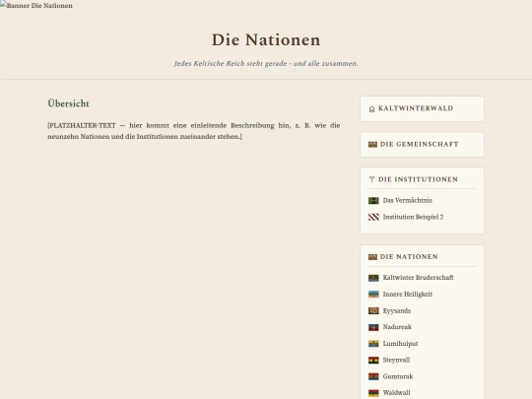The image size is (532, 399).
Task: Click the Die Nationen page title
Action: 266,40
